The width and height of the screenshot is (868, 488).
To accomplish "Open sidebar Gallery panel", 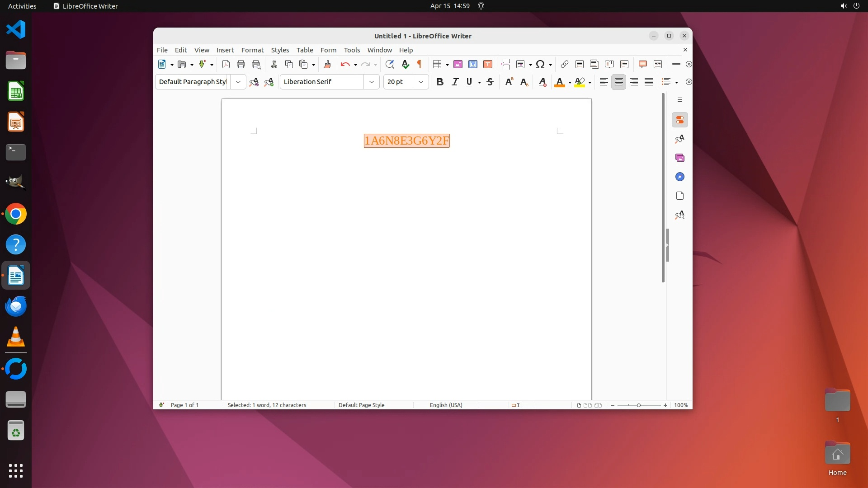I will [680, 158].
